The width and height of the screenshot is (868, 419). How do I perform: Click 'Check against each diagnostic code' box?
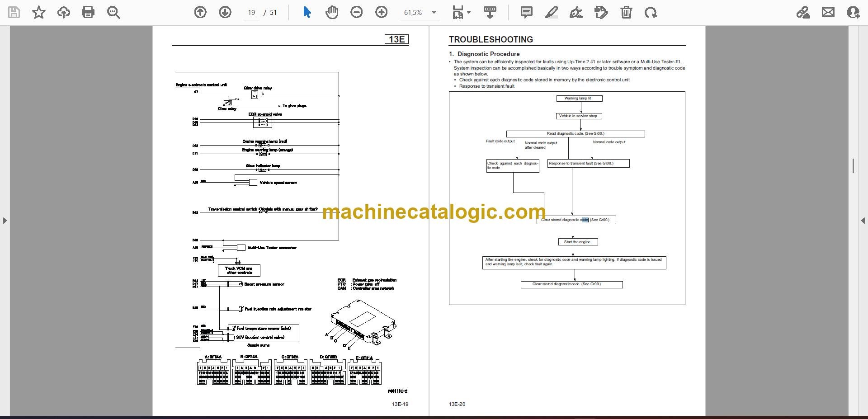(513, 166)
